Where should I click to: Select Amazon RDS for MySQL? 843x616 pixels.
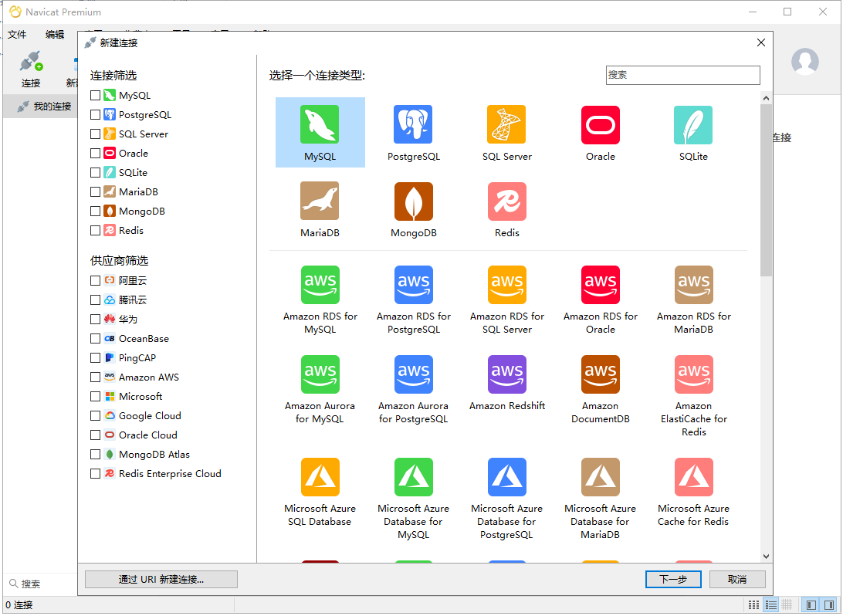click(x=320, y=284)
